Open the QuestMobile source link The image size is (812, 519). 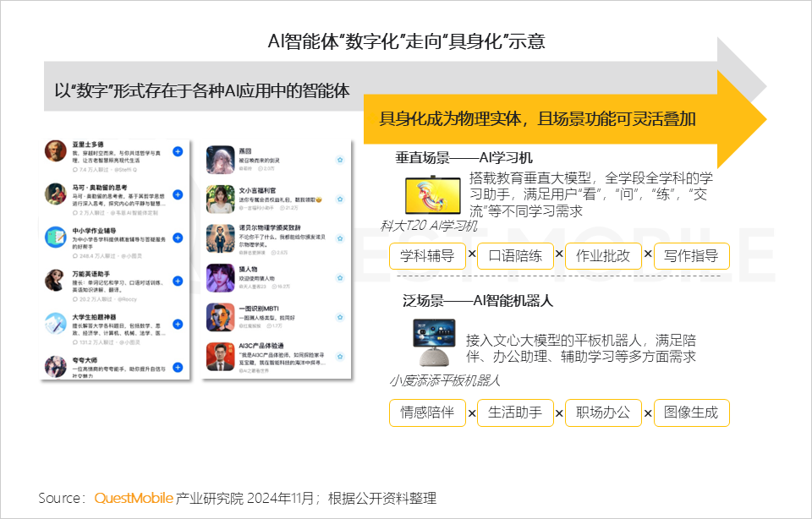pos(134,499)
